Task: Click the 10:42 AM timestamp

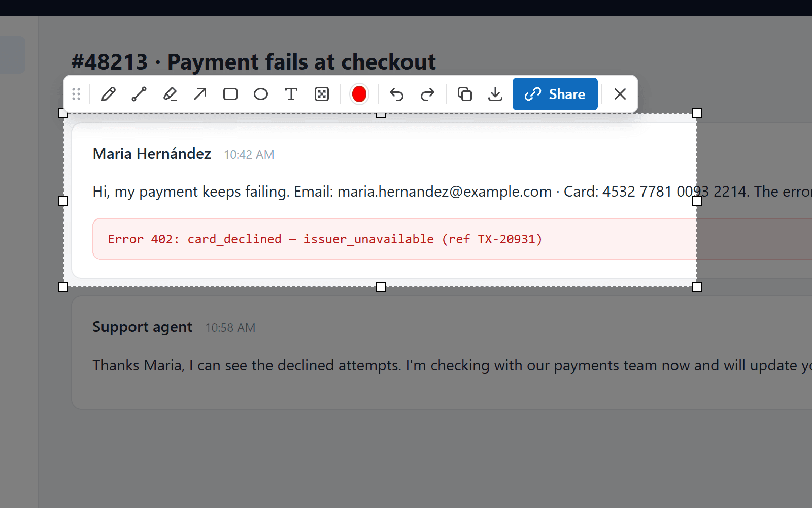Action: (249, 155)
